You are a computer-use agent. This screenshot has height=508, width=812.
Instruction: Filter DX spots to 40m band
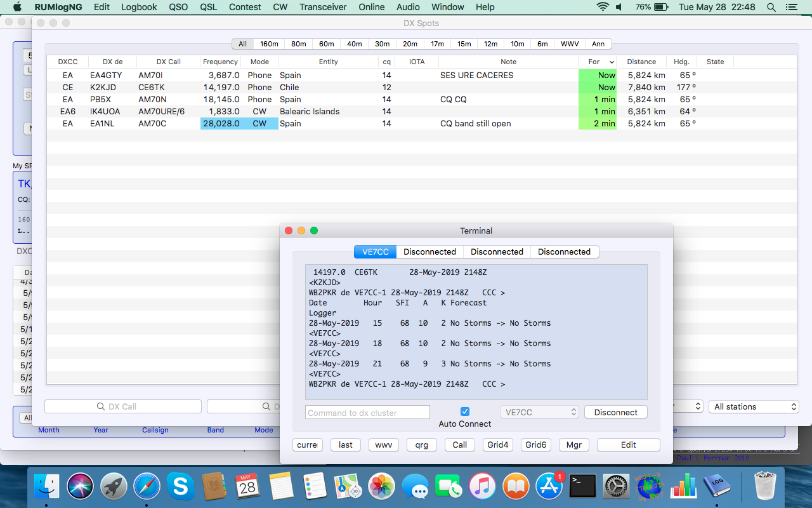tap(354, 44)
